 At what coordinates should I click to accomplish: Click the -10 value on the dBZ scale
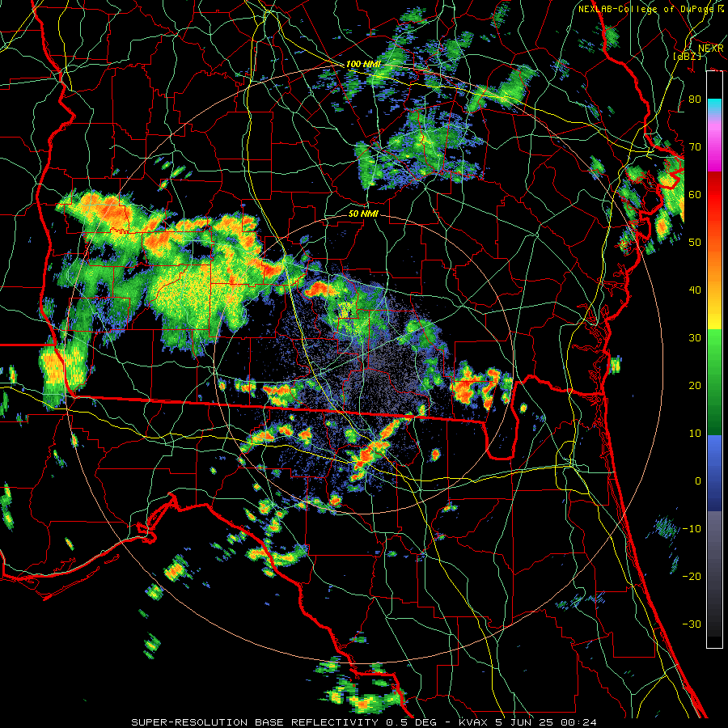click(x=692, y=529)
